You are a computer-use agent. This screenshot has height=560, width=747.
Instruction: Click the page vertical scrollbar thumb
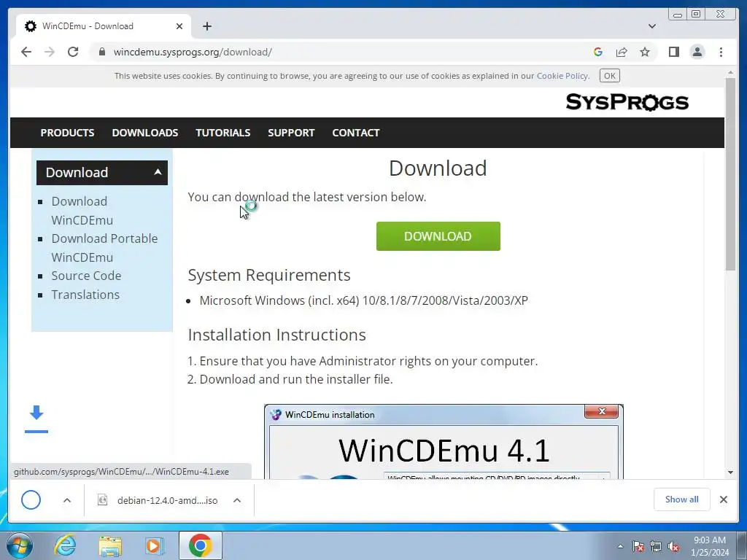[x=730, y=174]
